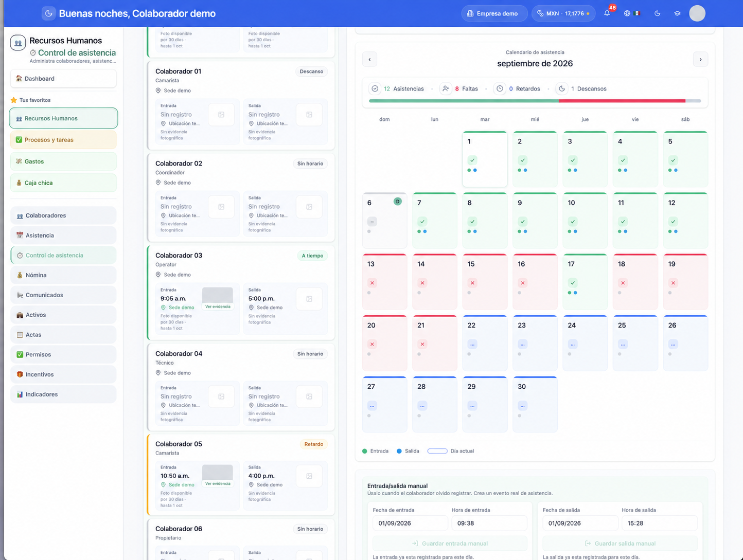The width and height of the screenshot is (743, 560).
Task: Select upcoming day September 30
Action: coord(535,404)
